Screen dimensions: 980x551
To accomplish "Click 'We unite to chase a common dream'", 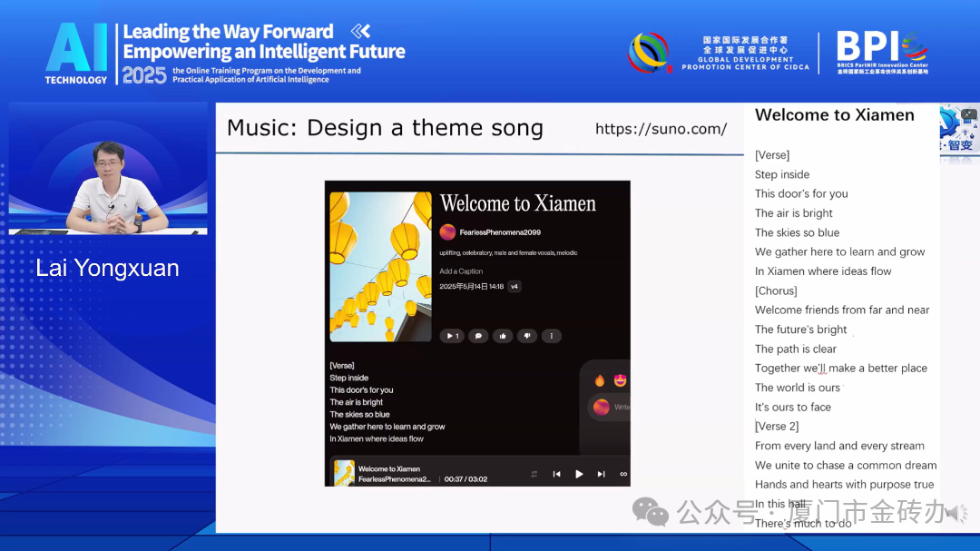I will (846, 466).
